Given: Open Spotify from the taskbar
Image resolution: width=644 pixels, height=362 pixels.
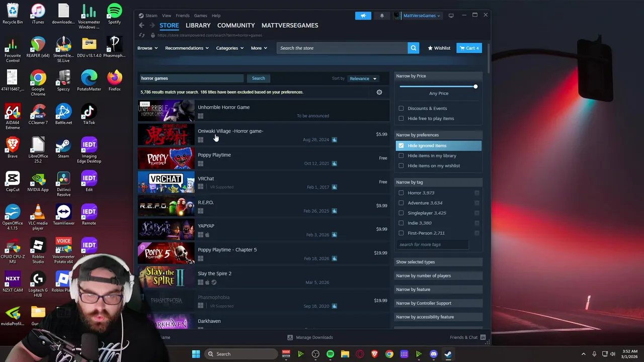Looking at the screenshot, I should point(330,354).
